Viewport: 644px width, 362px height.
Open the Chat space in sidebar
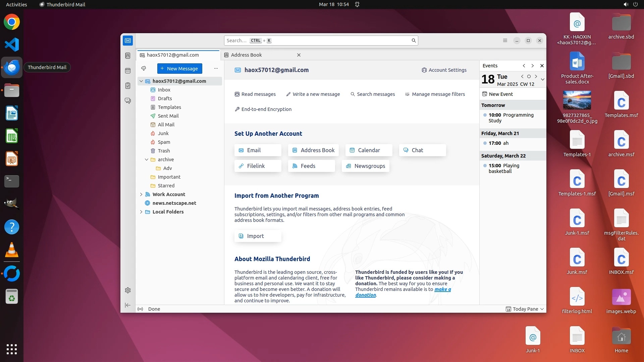coord(128,101)
